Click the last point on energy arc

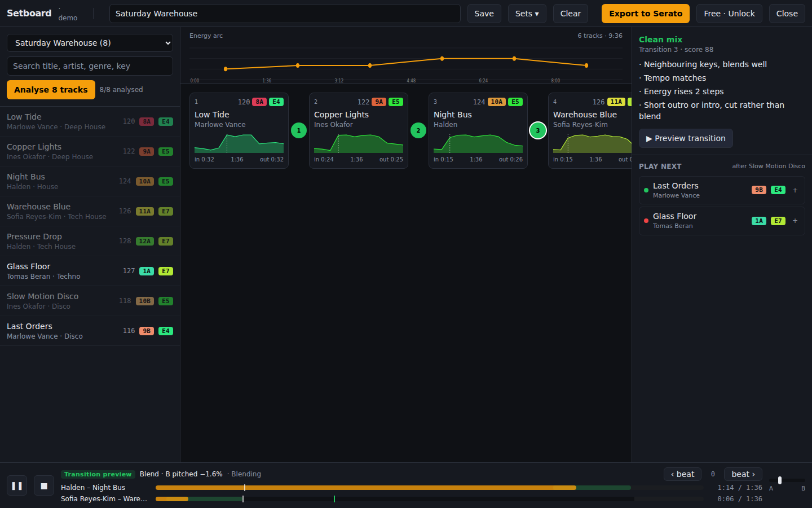[586, 65]
